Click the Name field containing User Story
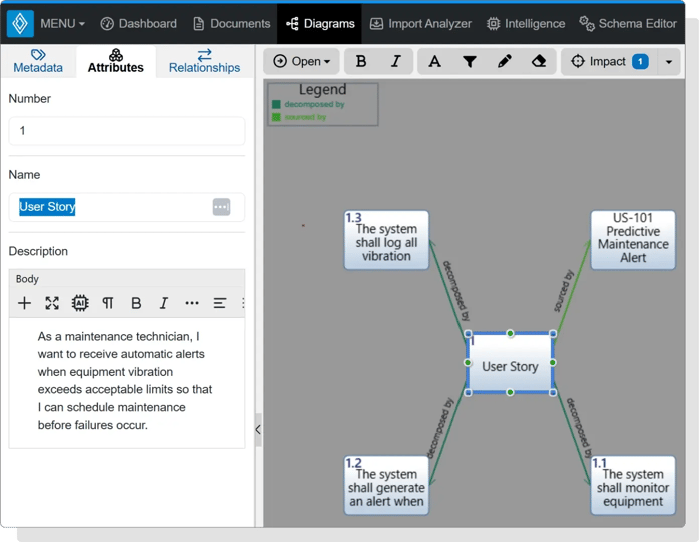700x542 pixels. point(127,207)
